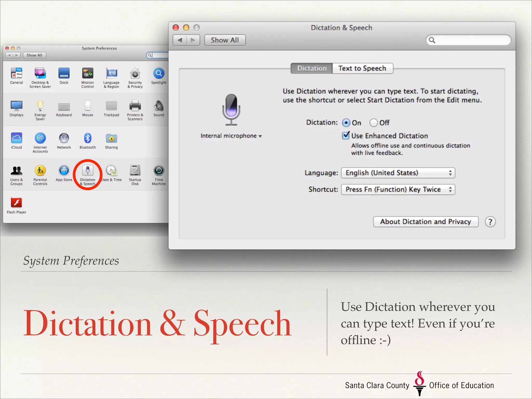Turn Dictation Off radio button
This screenshot has height=399, width=532.
374,123
